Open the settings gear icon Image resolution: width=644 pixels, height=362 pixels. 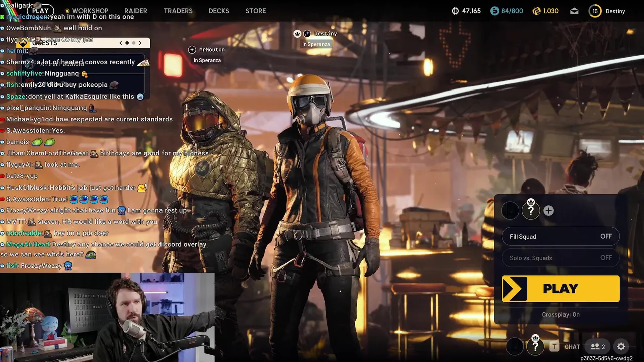621,346
